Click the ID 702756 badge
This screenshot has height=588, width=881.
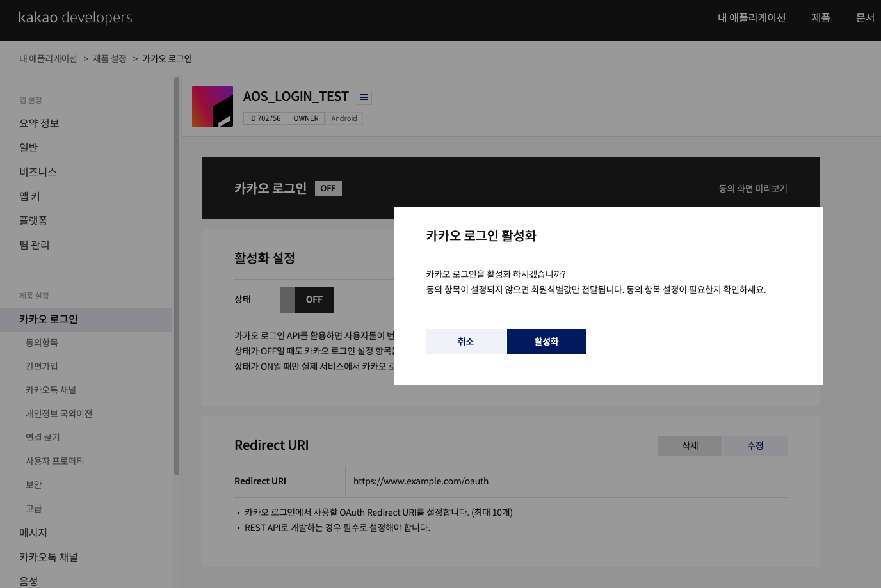[x=264, y=118]
